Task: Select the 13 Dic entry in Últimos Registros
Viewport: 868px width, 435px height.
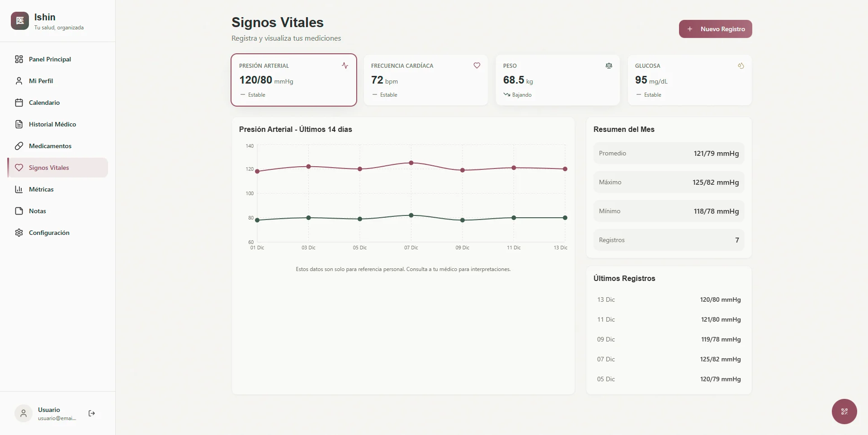Action: 669,299
